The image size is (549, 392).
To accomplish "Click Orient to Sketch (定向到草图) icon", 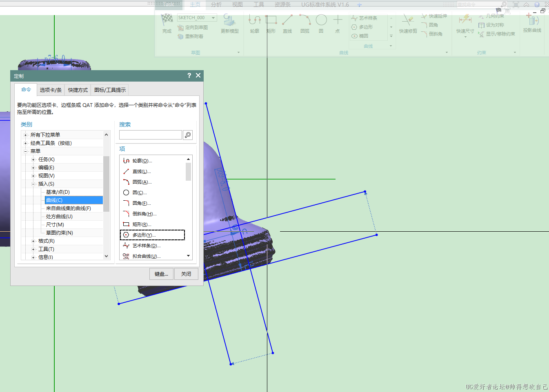I will 180,27.
